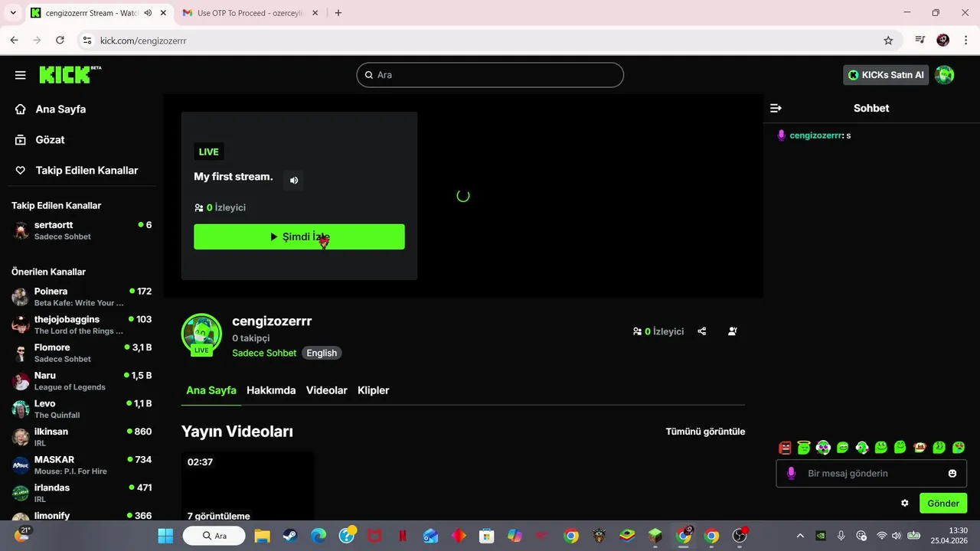
Task: Click the Şimdi İzle watch now button
Action: click(299, 236)
